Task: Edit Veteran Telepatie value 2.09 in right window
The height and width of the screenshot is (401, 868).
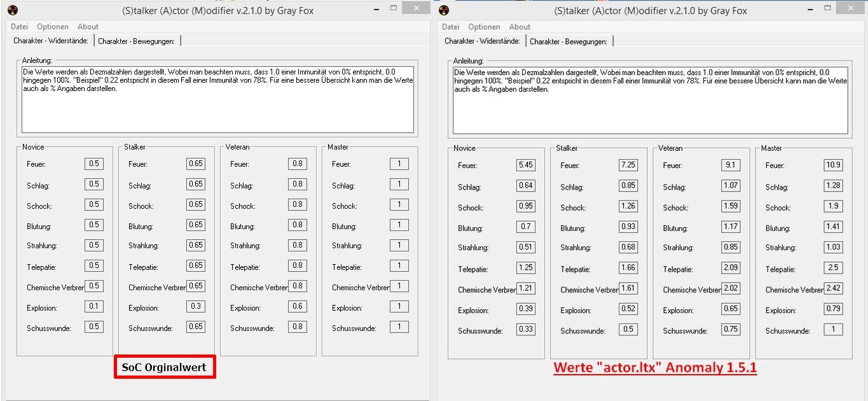Action: pyautogui.click(x=731, y=267)
